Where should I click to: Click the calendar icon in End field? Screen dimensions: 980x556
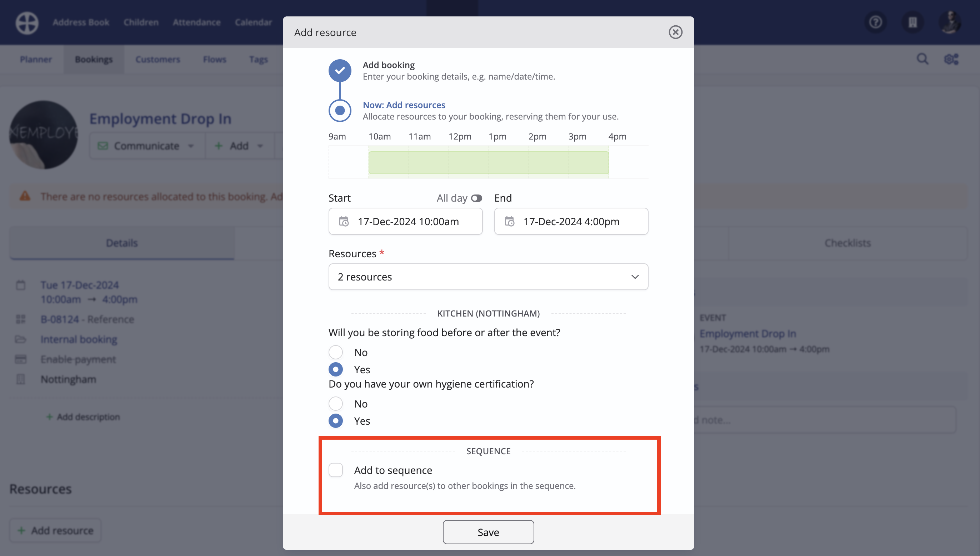point(509,222)
